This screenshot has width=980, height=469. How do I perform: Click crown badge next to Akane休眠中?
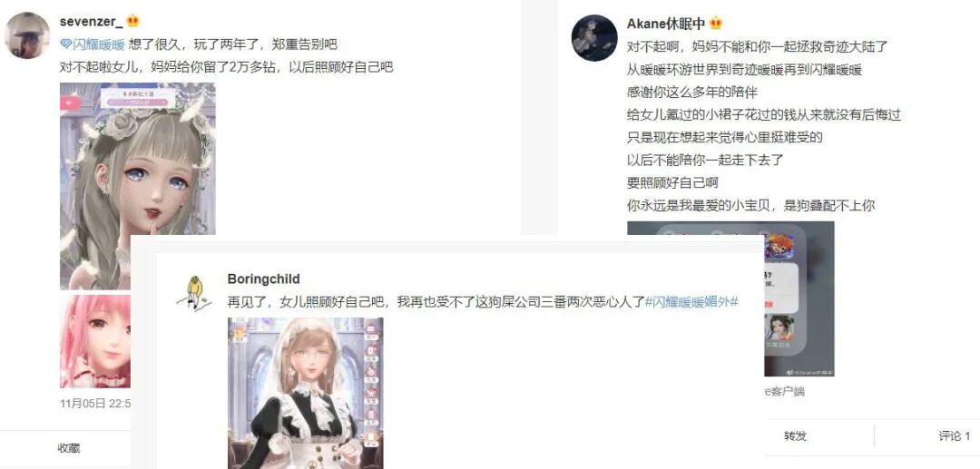pos(716,24)
